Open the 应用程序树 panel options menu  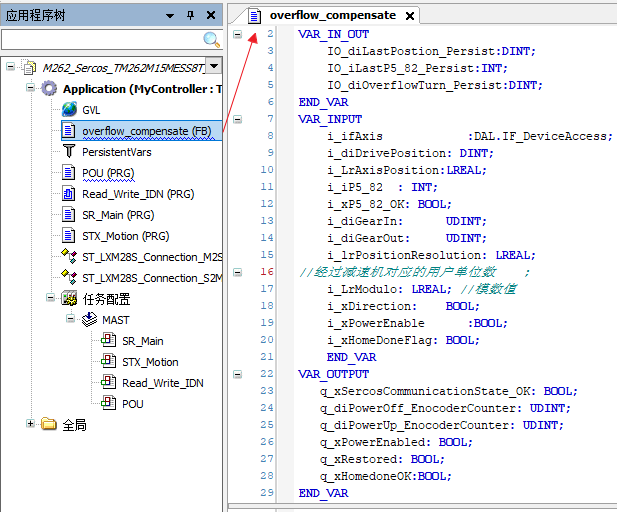171,15
